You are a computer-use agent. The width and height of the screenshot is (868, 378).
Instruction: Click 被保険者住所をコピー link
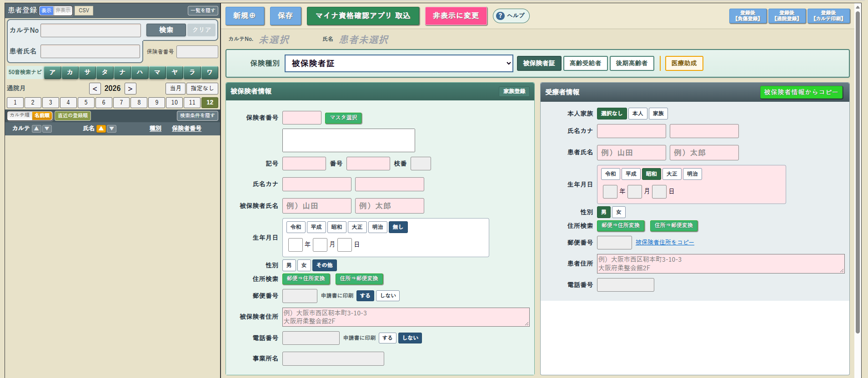pos(665,243)
